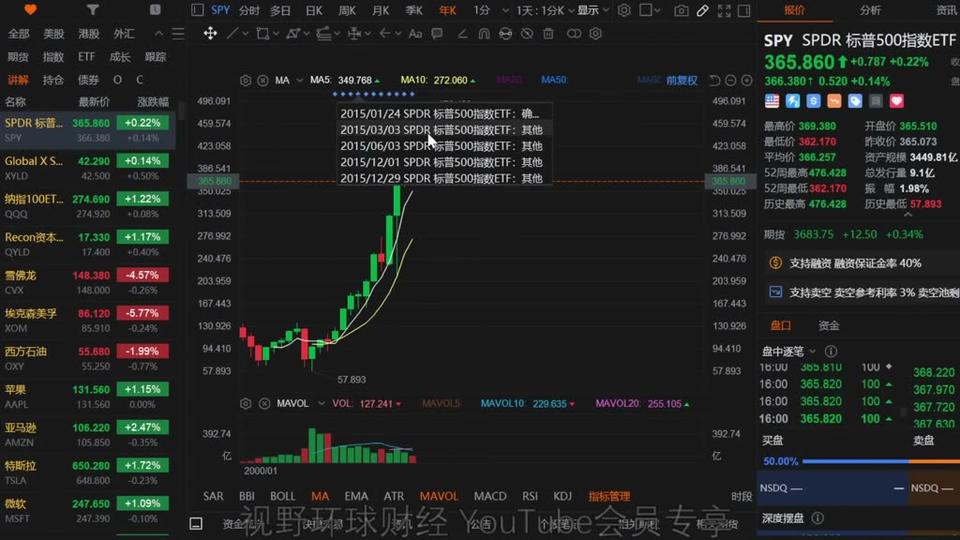The width and height of the screenshot is (960, 540).
Task: Switch to 日K daily chart
Action: (x=313, y=10)
